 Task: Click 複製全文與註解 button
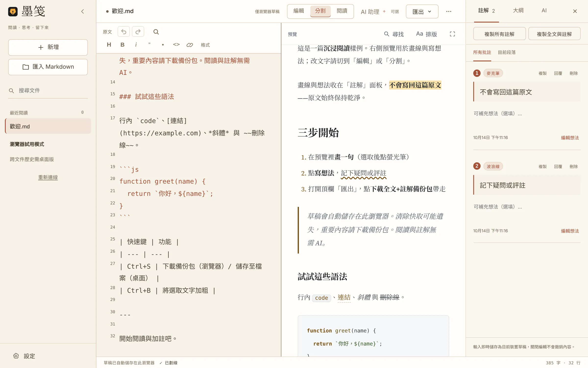(554, 34)
